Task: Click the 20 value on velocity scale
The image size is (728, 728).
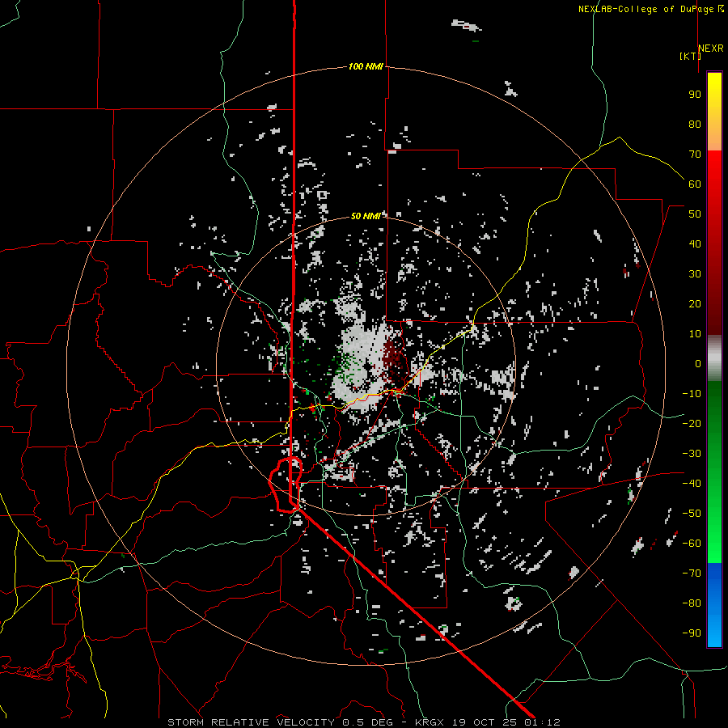Action: point(695,304)
